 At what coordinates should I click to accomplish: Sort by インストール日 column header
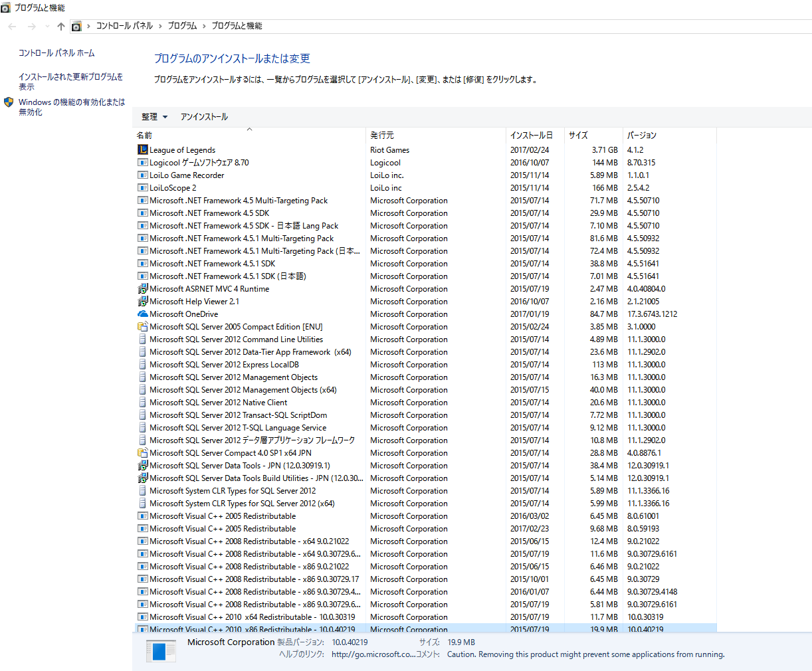click(x=535, y=135)
